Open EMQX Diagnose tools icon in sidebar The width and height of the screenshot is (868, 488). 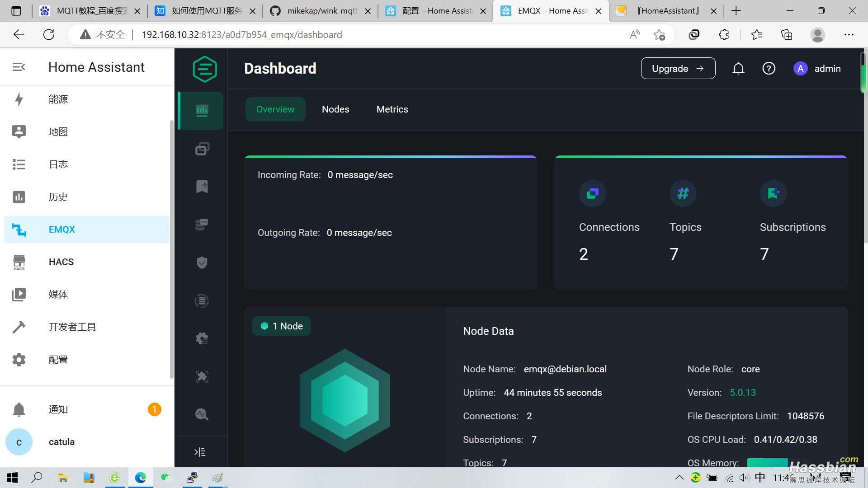click(202, 414)
